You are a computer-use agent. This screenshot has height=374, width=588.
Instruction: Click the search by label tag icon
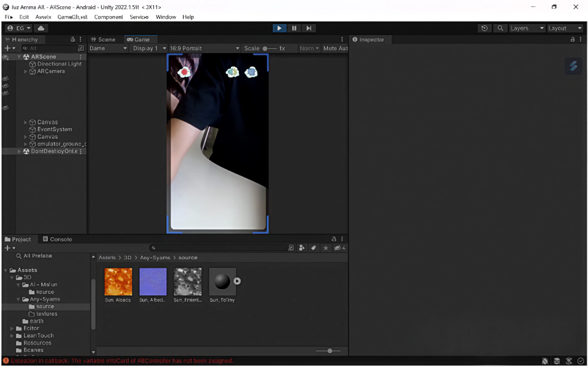point(313,248)
